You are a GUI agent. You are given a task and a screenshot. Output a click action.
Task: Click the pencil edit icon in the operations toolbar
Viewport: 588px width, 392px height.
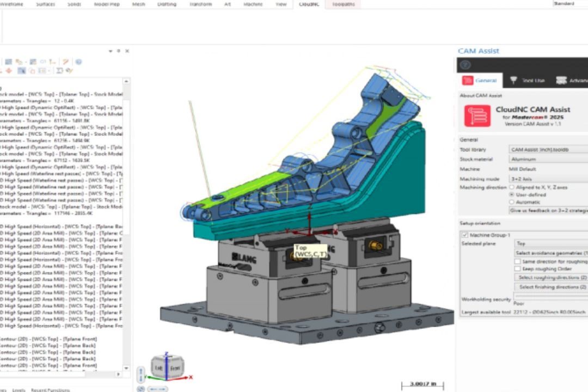(x=66, y=62)
